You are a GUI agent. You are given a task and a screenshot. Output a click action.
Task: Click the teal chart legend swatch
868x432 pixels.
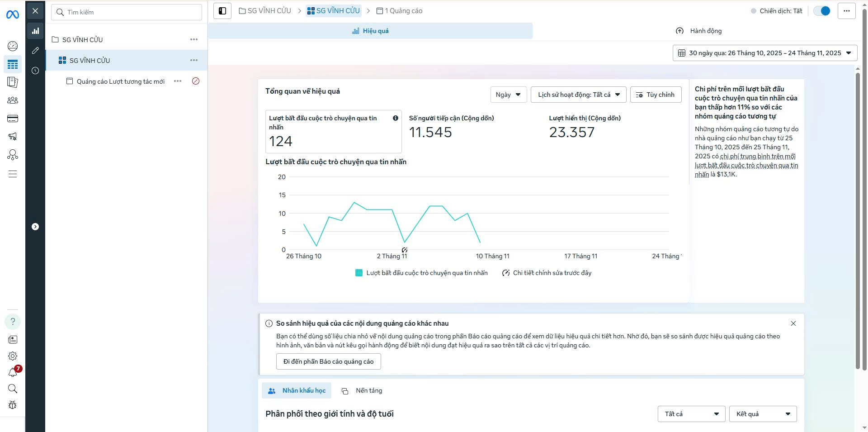click(359, 273)
